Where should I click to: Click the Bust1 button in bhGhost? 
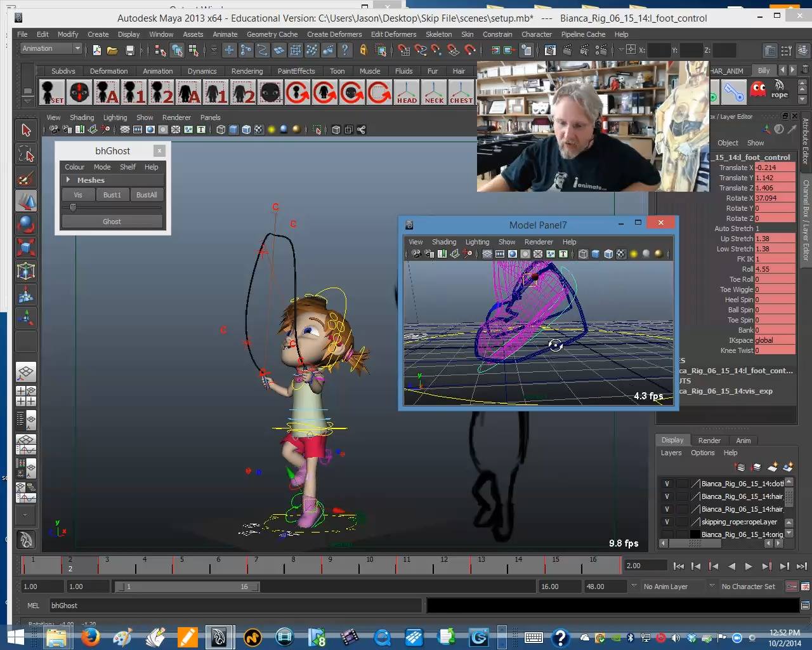[112, 195]
